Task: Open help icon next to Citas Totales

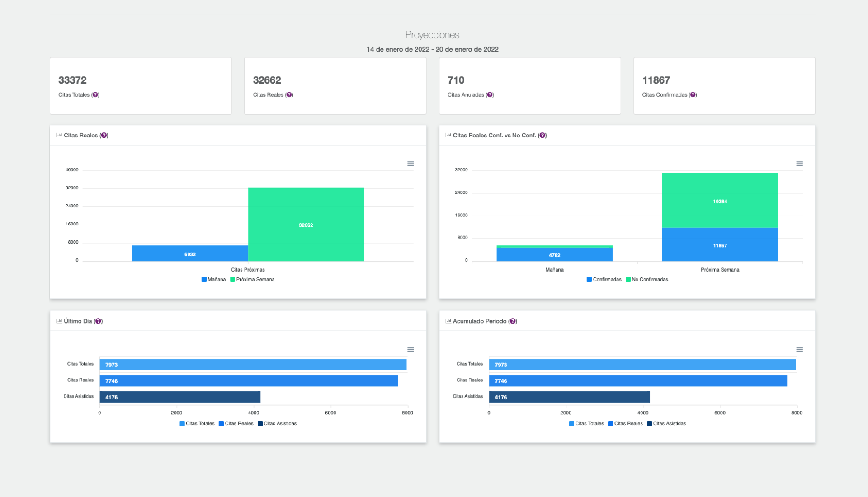Action: (95, 95)
